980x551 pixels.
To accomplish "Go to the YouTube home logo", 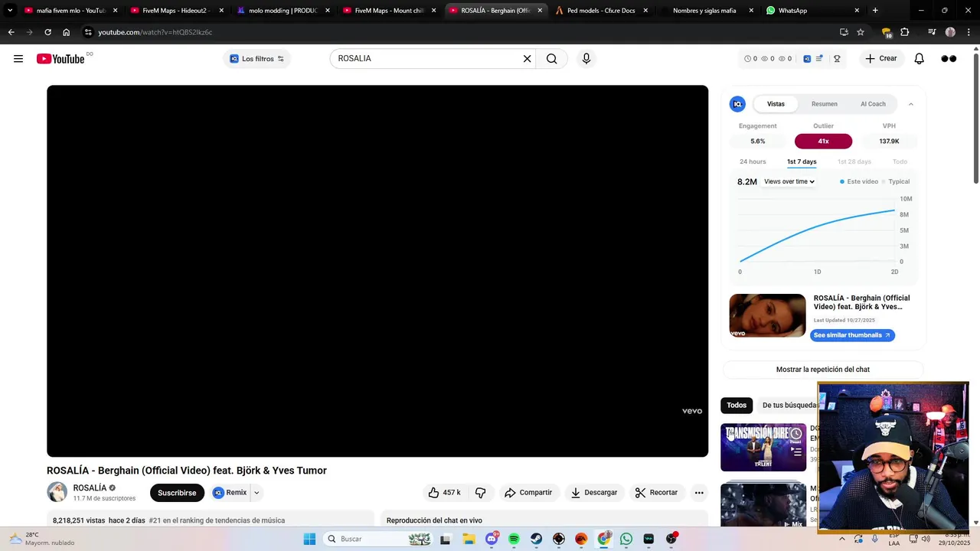I will (x=60, y=59).
